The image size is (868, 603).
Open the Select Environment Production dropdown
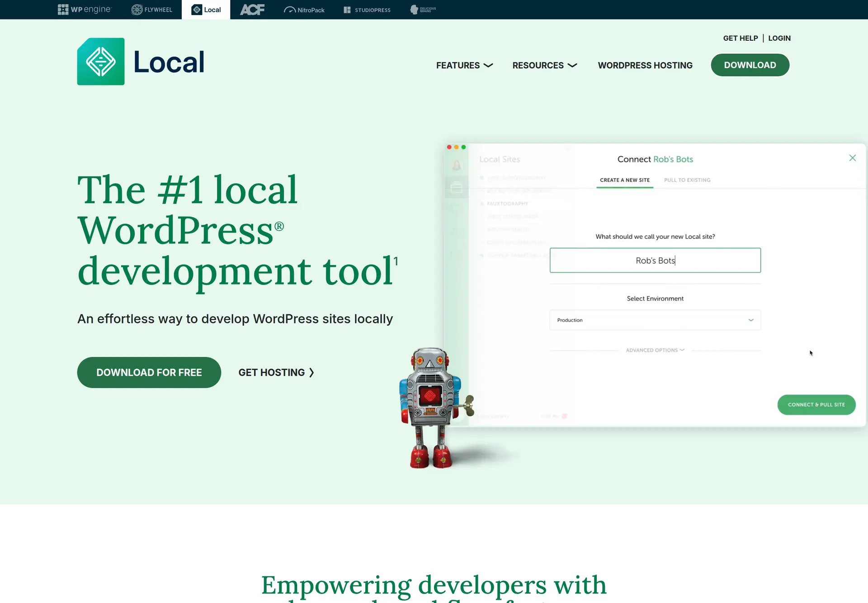[655, 320]
